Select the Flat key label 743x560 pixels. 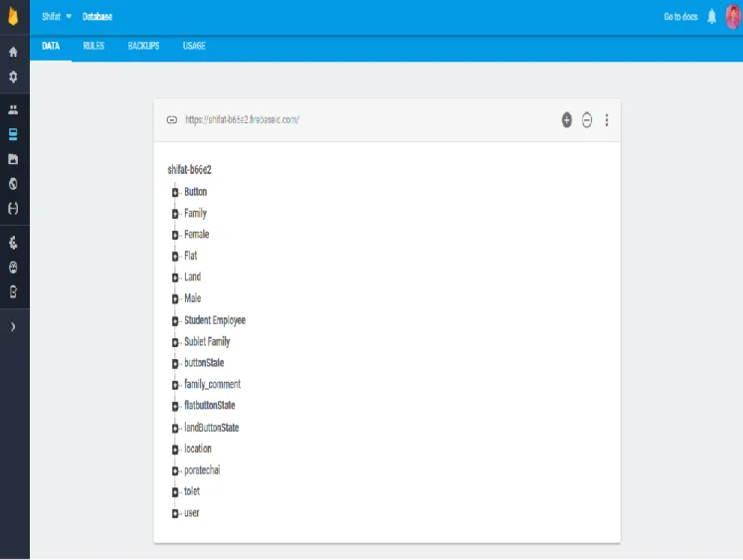[191, 256]
